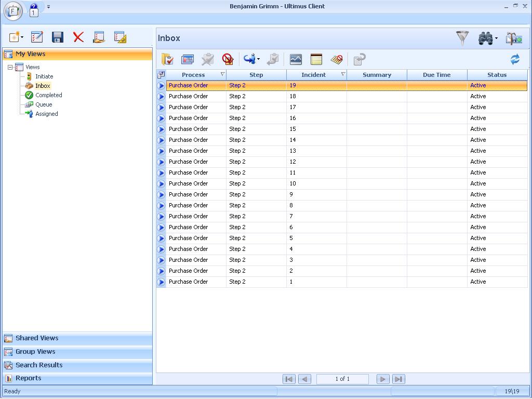Click the process chart graph icon
532x399 pixels.
coord(296,59)
